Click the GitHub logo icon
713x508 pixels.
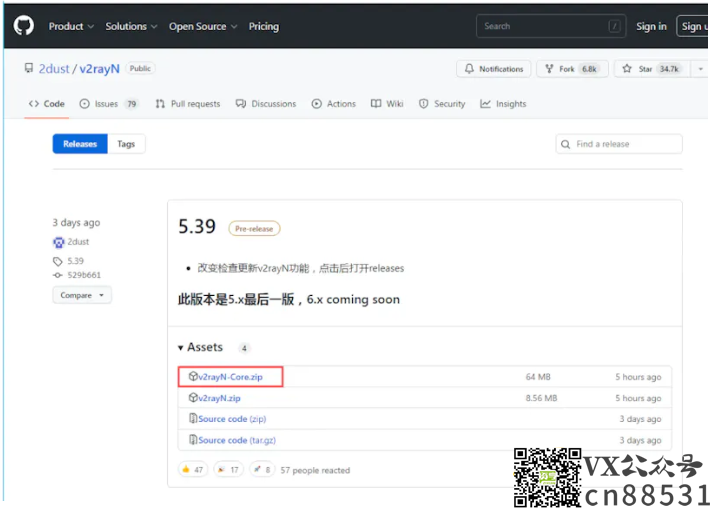24,25
